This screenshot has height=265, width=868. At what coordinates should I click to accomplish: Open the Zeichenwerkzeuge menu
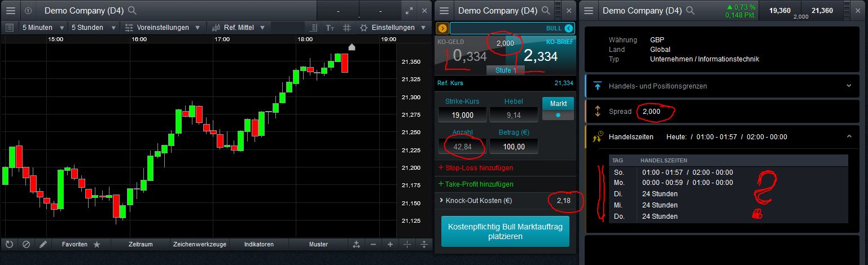tap(200, 244)
